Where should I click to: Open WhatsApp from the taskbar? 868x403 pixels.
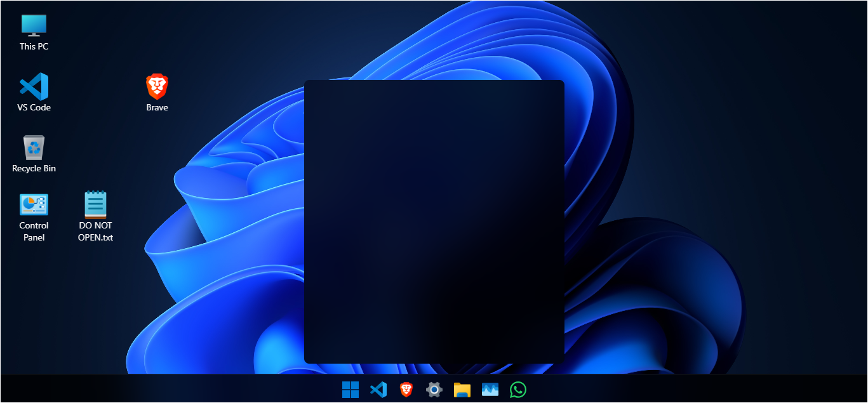pyautogui.click(x=517, y=389)
